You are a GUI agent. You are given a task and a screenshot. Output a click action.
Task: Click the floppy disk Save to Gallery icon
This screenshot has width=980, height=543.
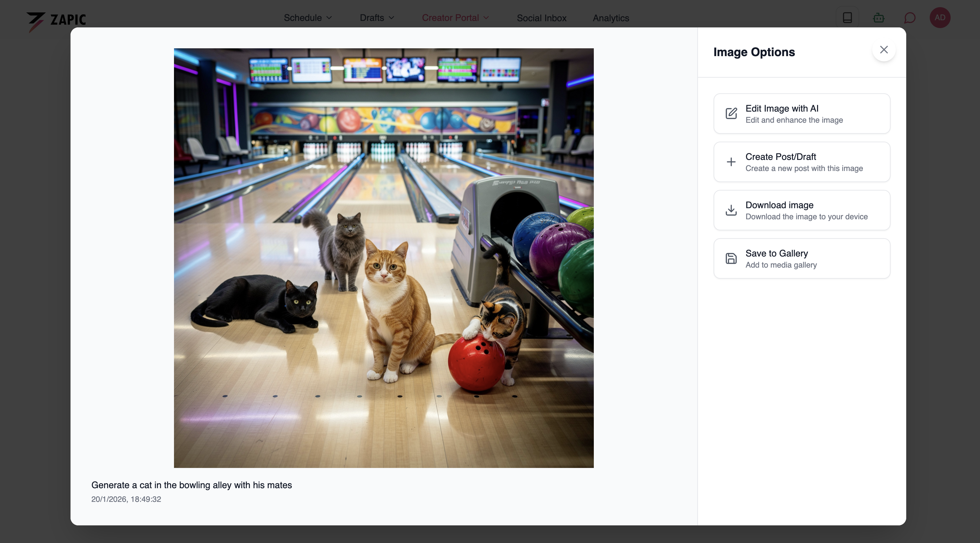(x=731, y=258)
